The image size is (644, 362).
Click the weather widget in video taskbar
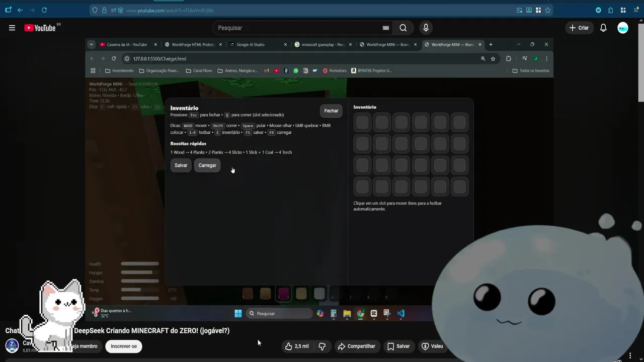[112, 313]
